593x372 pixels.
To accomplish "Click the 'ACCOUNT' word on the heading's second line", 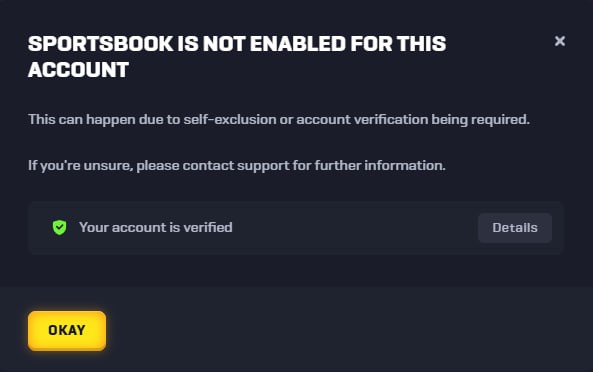I will point(79,70).
